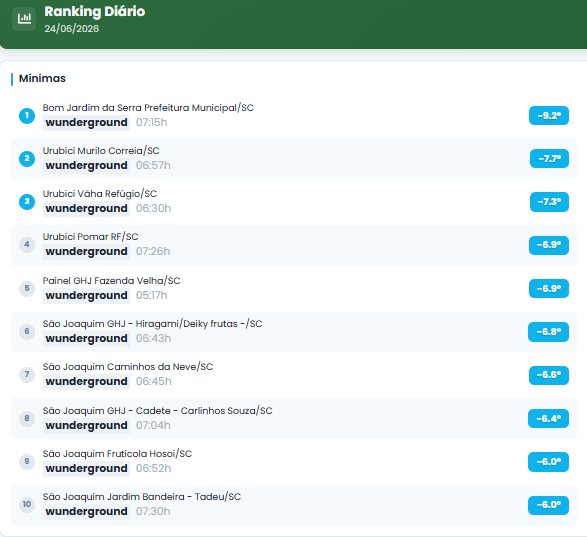Click the 06:45h timestamp
Viewport: 587px width, 537px height.
(x=154, y=382)
